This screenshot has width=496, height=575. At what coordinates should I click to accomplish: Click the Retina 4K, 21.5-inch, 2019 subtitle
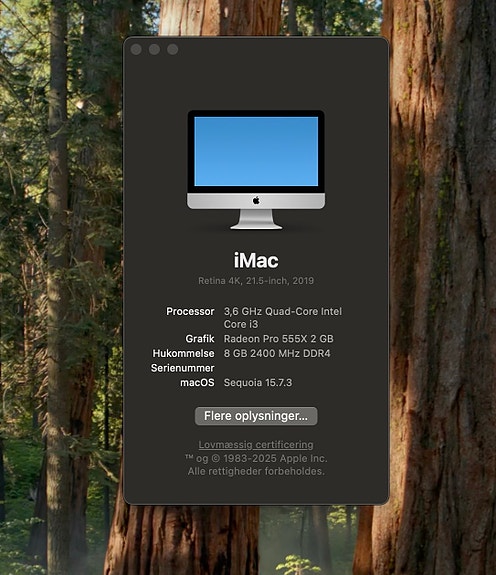coord(256,281)
